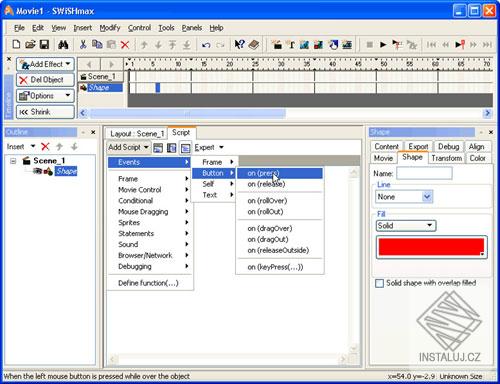Click the timeline horizontal scrollbar thumb
Screen dimensions: 500x384
click(x=188, y=113)
